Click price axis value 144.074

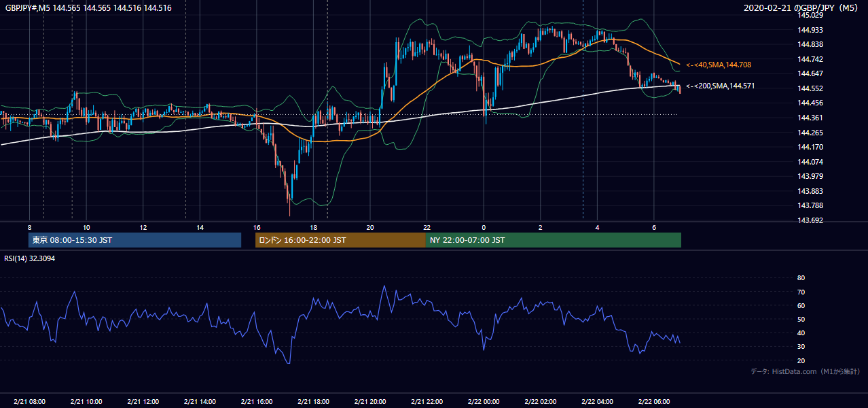coord(810,162)
